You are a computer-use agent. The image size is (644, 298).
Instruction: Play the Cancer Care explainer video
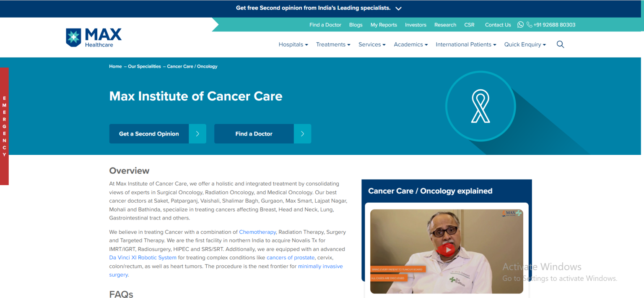click(447, 251)
